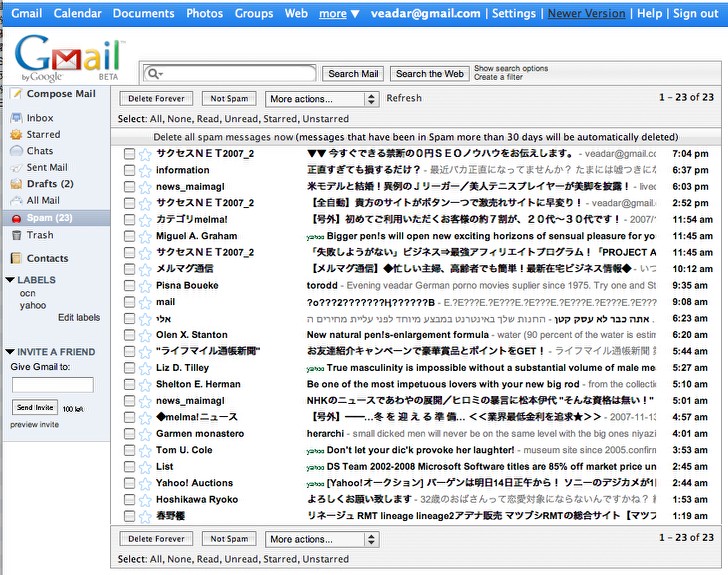Click the Sent Mail icon
This screenshot has width=728, height=575.
click(x=16, y=168)
